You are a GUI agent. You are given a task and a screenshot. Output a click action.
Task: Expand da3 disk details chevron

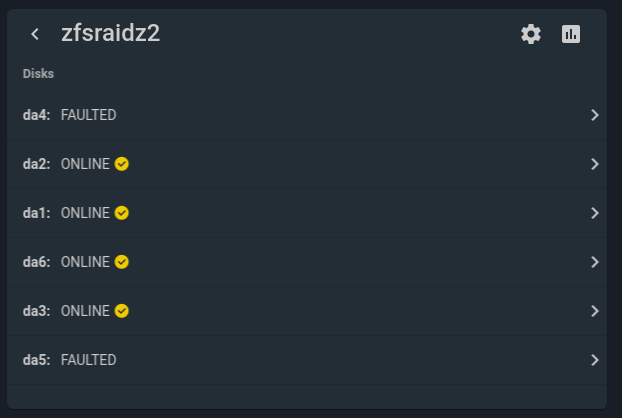594,311
